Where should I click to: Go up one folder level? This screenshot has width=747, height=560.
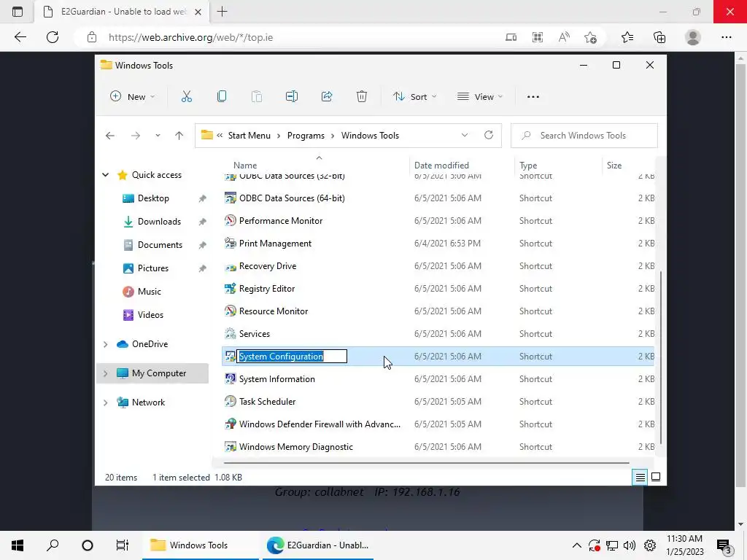(x=179, y=136)
